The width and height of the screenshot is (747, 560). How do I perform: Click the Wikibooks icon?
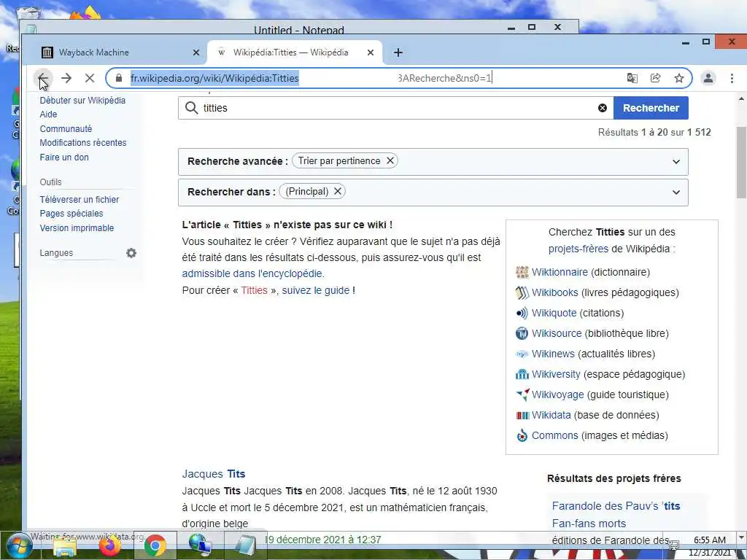522,292
